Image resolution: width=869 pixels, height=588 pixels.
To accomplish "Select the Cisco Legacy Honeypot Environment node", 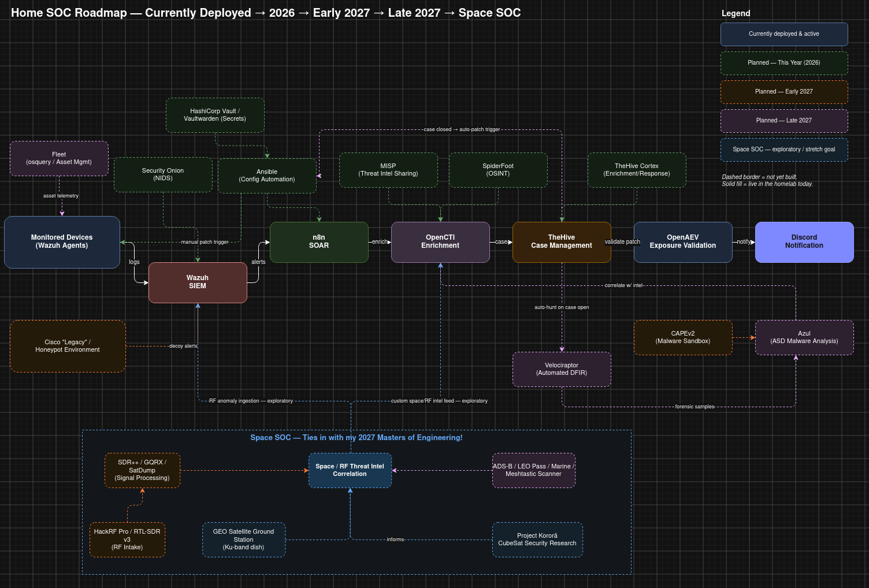I will tap(68, 346).
